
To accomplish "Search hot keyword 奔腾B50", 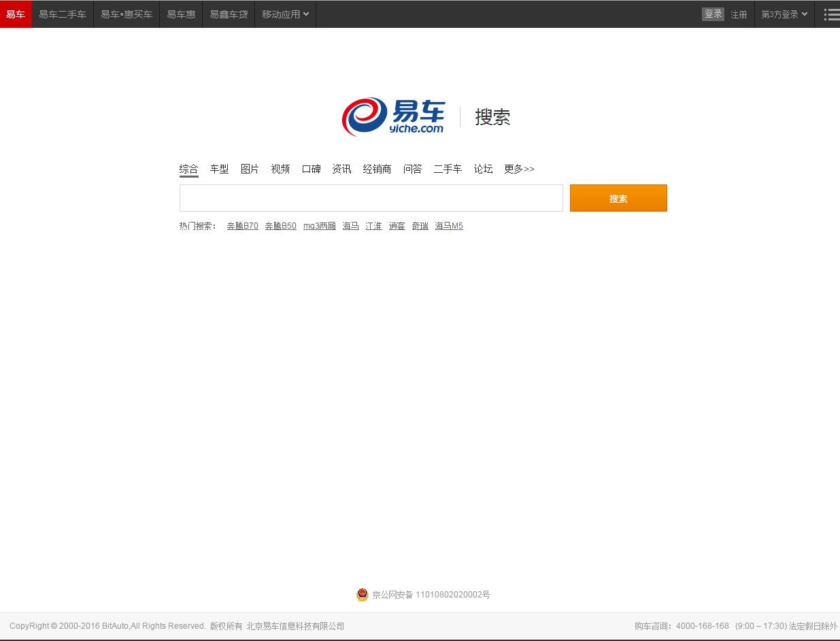I will pos(281,226).
